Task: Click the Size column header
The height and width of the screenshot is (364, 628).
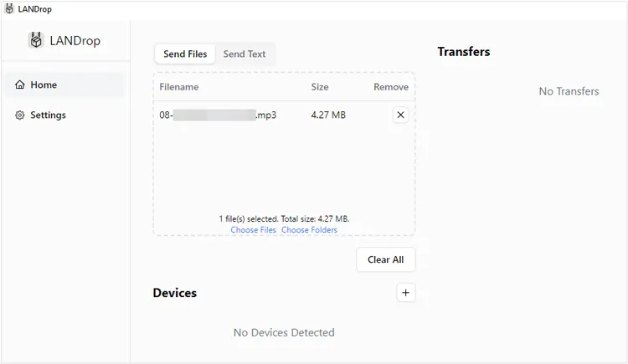Action: [320, 87]
